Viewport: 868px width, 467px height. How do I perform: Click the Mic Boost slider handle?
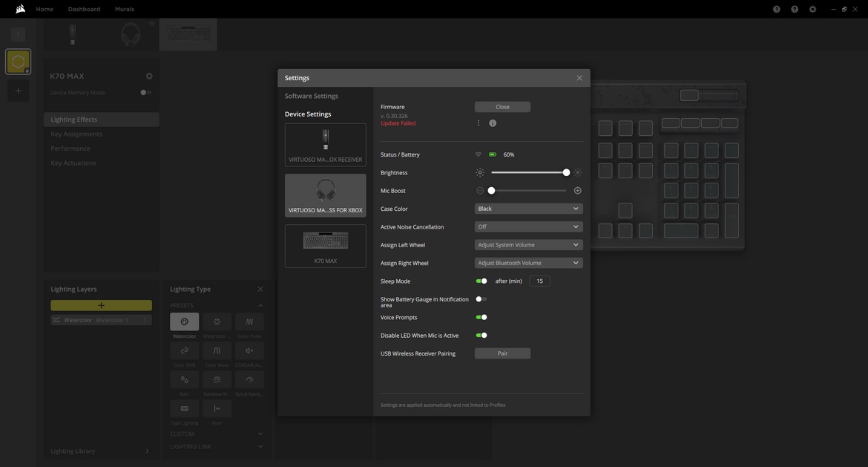tap(491, 191)
